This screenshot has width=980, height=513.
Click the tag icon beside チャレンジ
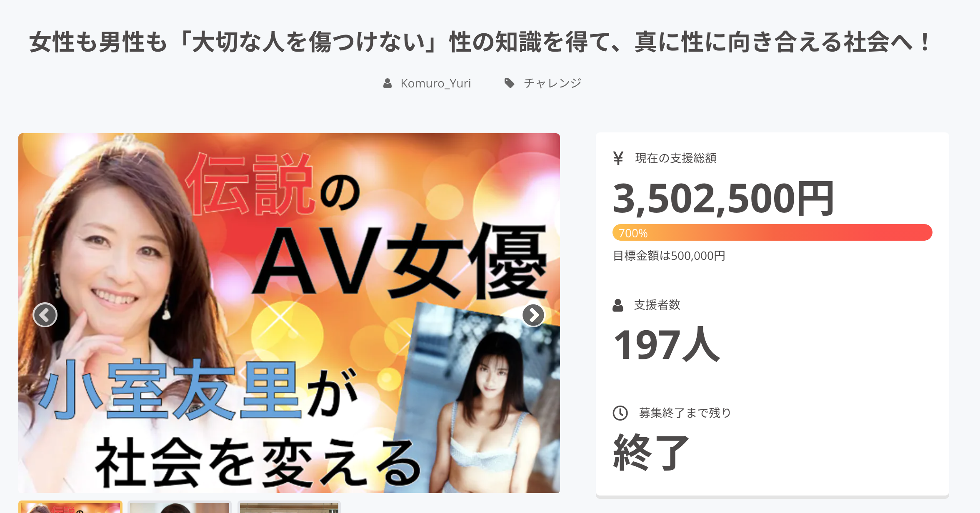tap(509, 83)
